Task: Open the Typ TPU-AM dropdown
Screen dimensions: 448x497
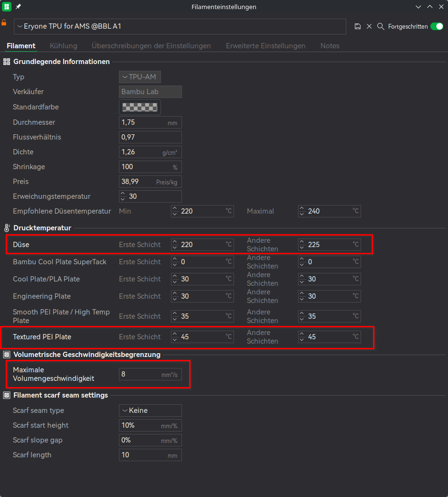Action: click(x=140, y=77)
